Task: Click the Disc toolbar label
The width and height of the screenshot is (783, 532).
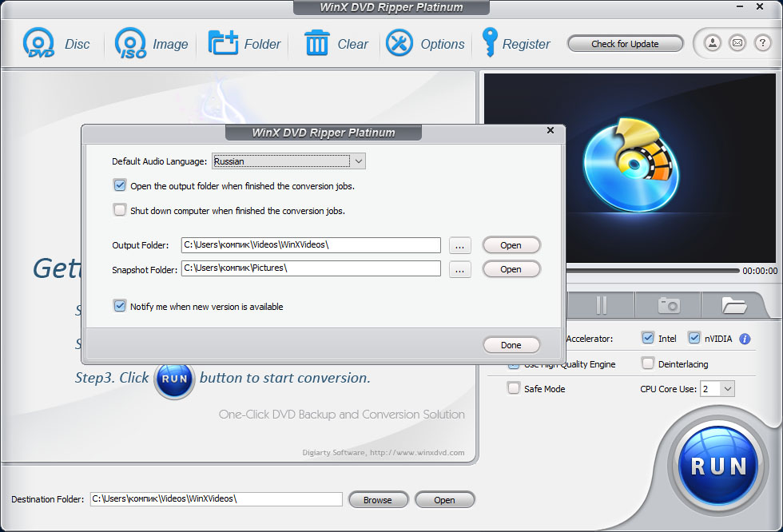Action: pos(78,44)
